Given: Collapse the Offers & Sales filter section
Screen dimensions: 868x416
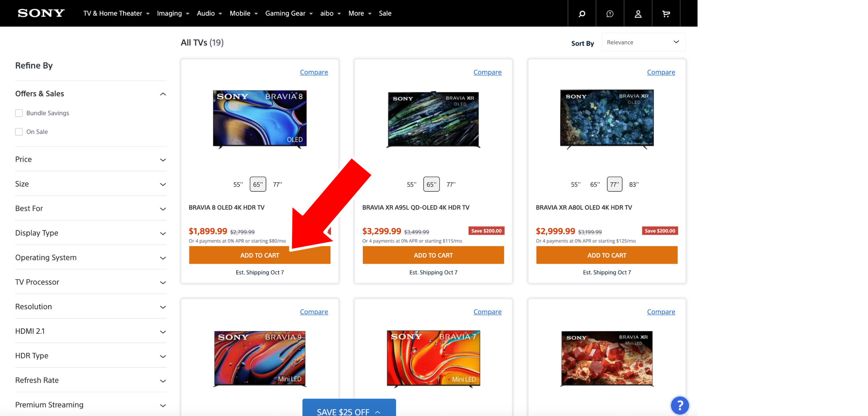Looking at the screenshot, I should (x=91, y=94).
